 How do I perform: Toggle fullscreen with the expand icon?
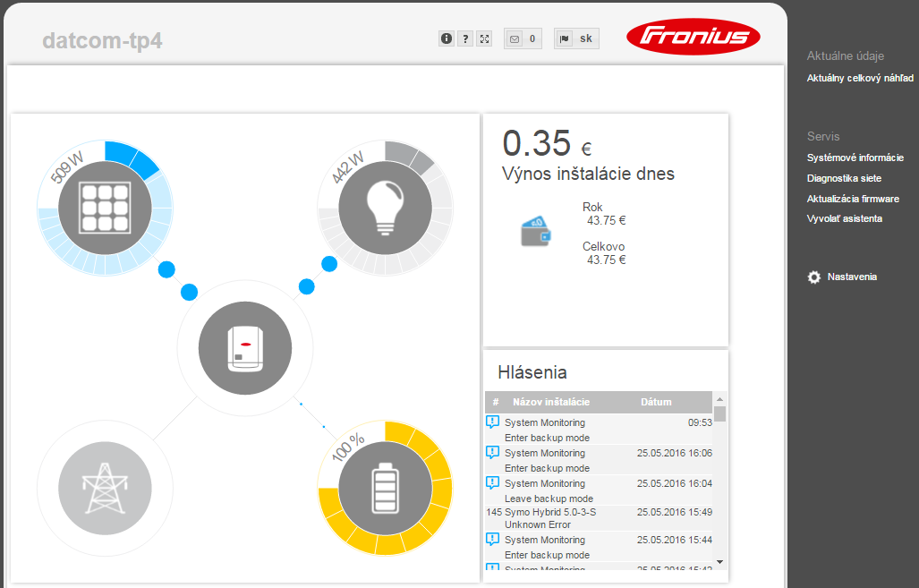pyautogui.click(x=485, y=38)
